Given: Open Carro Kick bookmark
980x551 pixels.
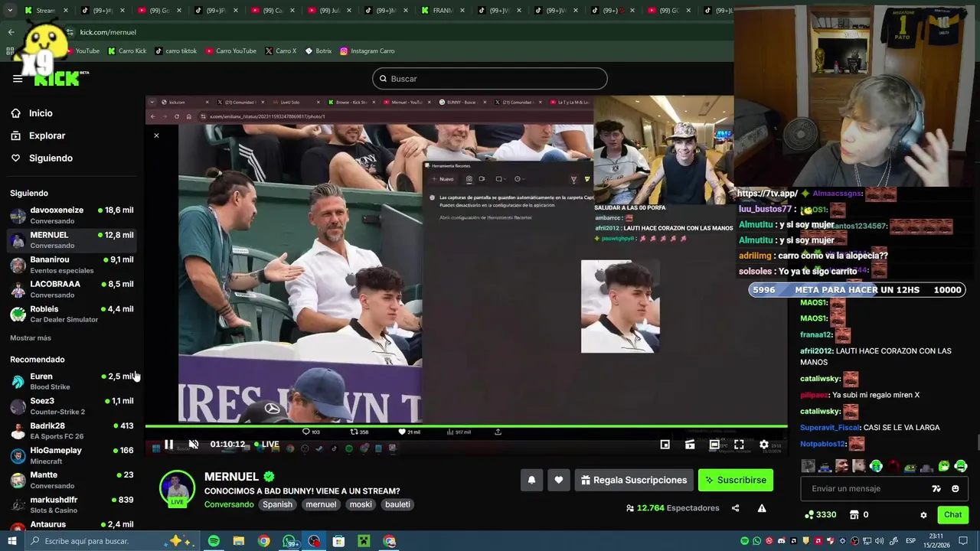Looking at the screenshot, I should 127,51.
